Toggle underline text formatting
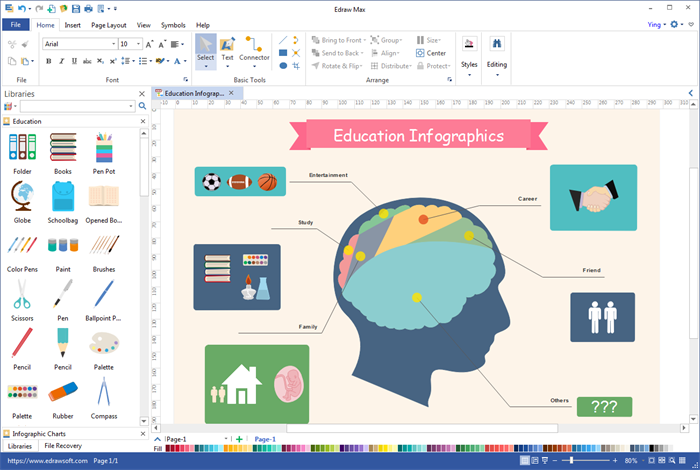The width and height of the screenshot is (700, 470). pos(74,61)
